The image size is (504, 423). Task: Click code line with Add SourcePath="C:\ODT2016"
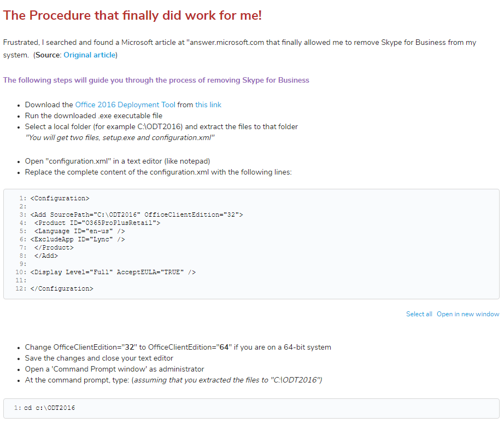137,215
